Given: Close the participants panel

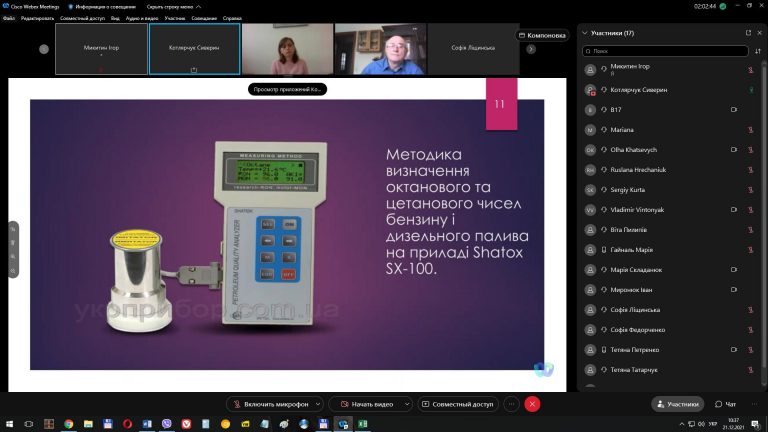Looking at the screenshot, I should click(760, 33).
